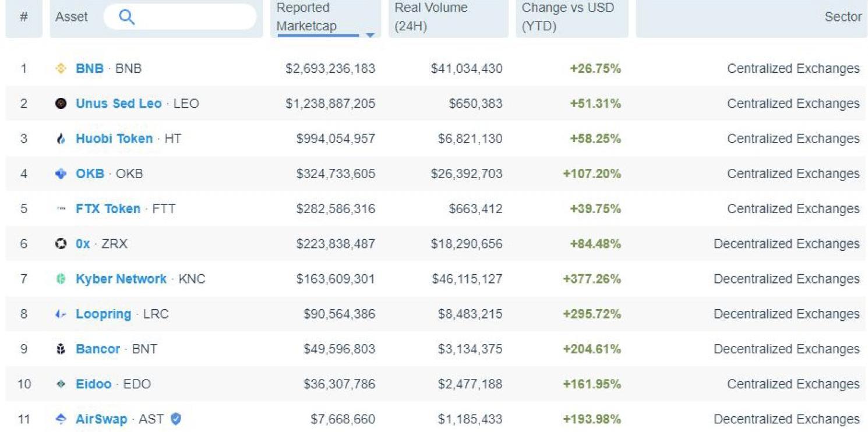Click the Huobi Token flame icon
The height and width of the screenshot is (432, 868).
click(x=61, y=139)
